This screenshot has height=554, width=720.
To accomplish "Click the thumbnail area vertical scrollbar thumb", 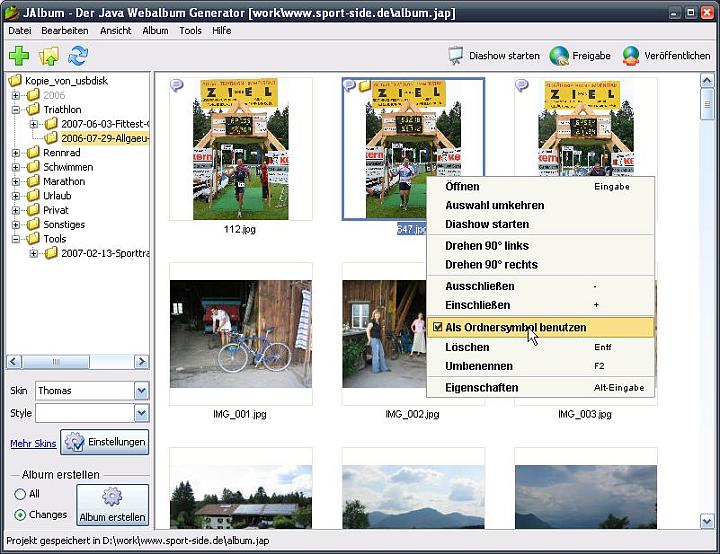I will [x=707, y=105].
